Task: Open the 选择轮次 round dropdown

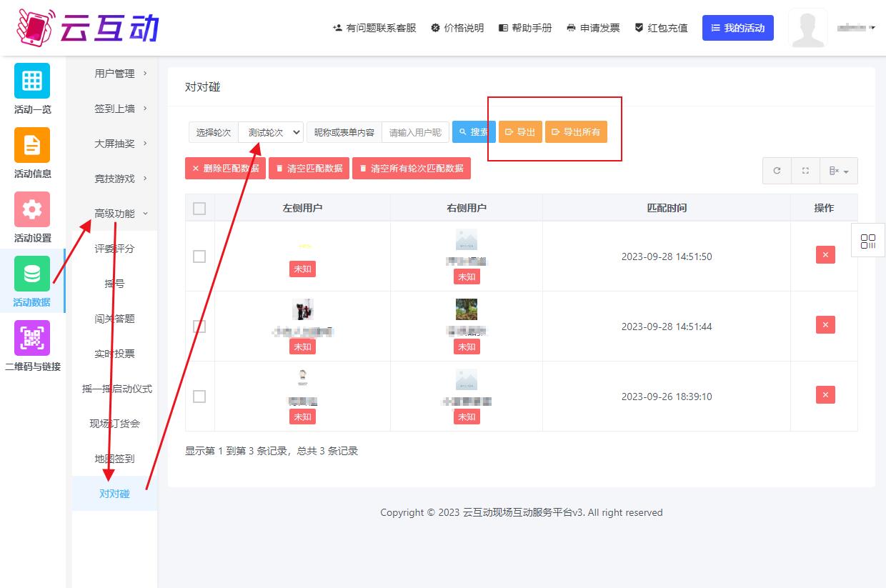Action: point(271,132)
